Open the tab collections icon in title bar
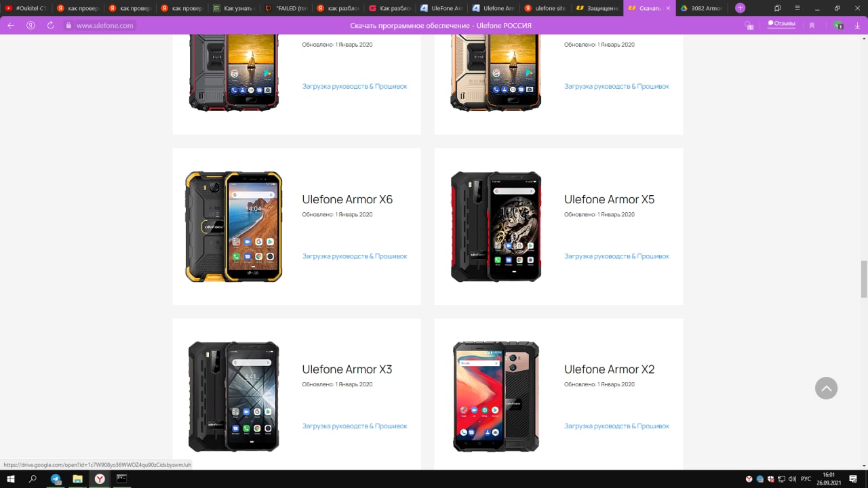Viewport: 868px width, 488px height. coord(777,8)
